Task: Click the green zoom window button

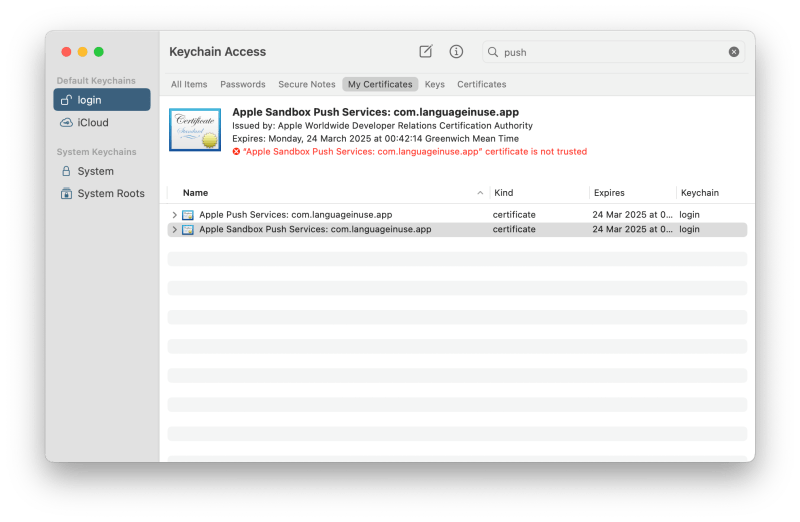Action: 99,52
